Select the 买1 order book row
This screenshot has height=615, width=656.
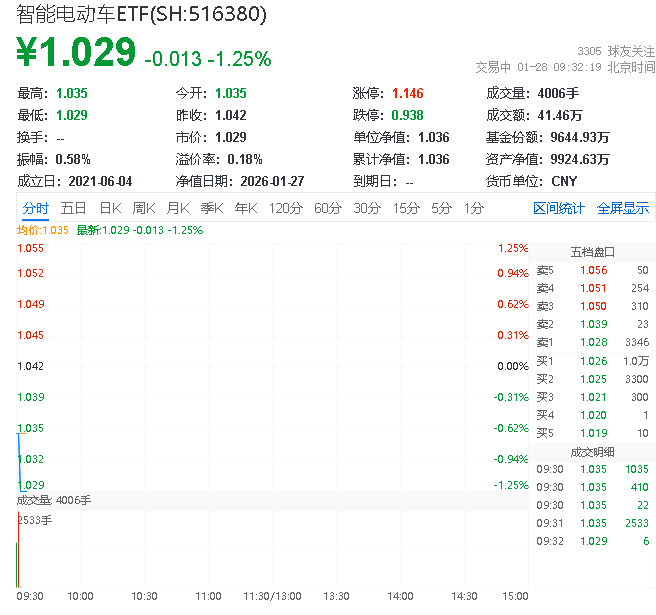[592, 361]
